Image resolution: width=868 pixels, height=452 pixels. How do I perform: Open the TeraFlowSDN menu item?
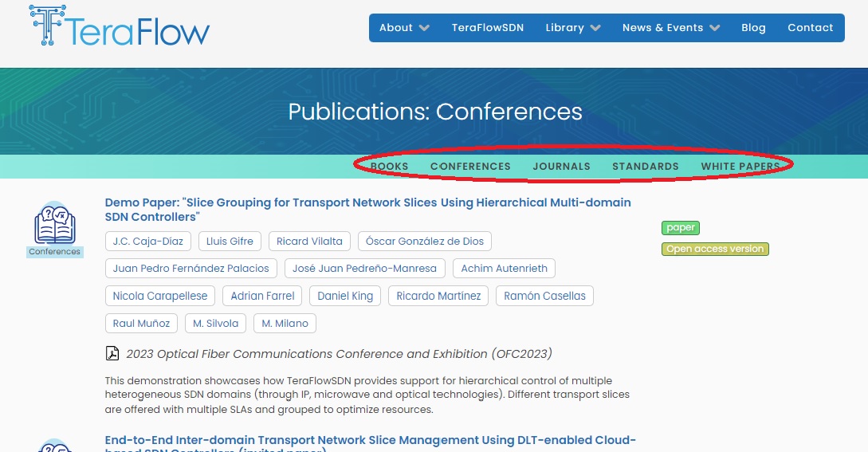[x=488, y=28]
